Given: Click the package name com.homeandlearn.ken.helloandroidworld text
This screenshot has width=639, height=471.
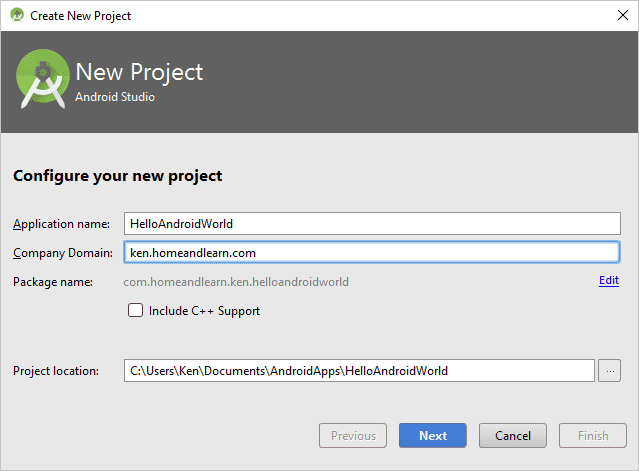Looking at the screenshot, I should tap(236, 282).
